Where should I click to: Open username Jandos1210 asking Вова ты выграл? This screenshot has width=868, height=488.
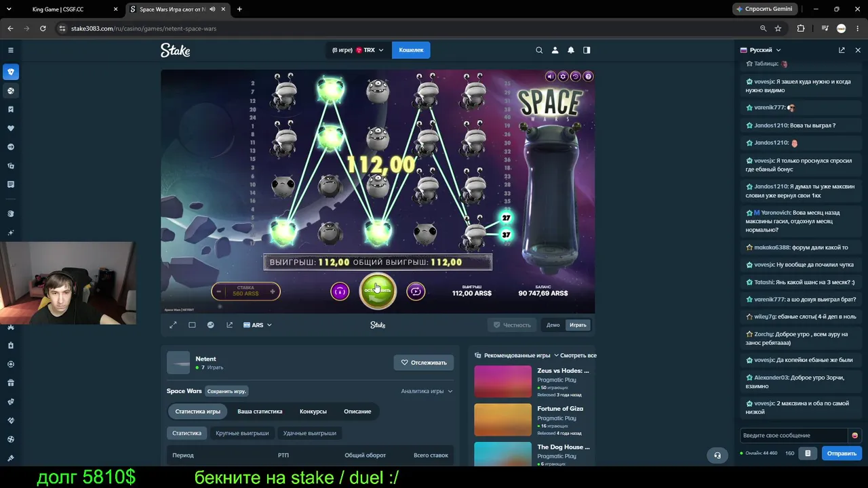click(771, 125)
